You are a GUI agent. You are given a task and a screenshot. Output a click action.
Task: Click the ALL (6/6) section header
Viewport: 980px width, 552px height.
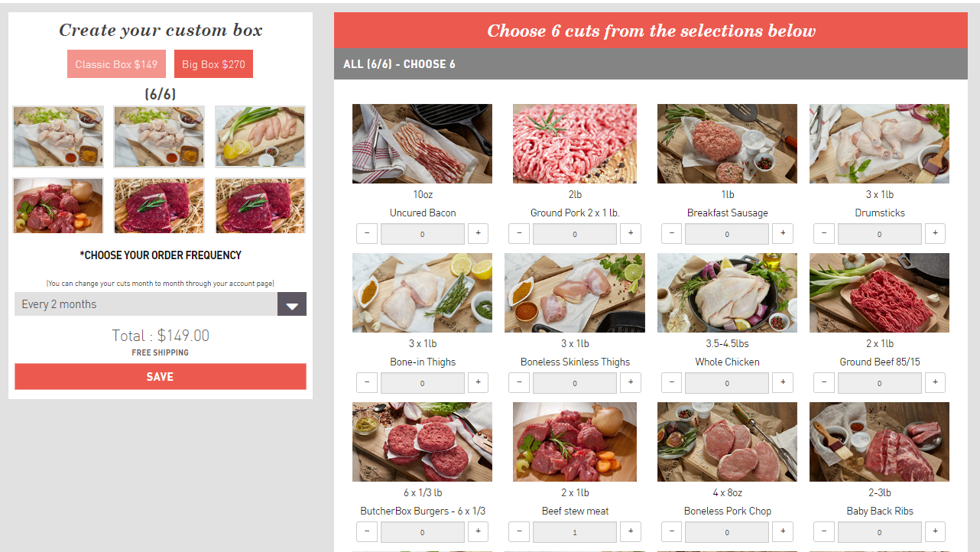coord(651,64)
